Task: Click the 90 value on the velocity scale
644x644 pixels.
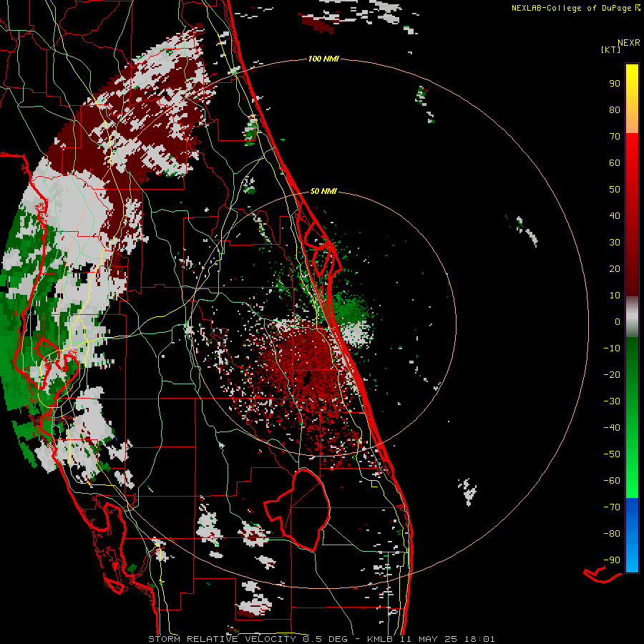Action: pos(615,84)
